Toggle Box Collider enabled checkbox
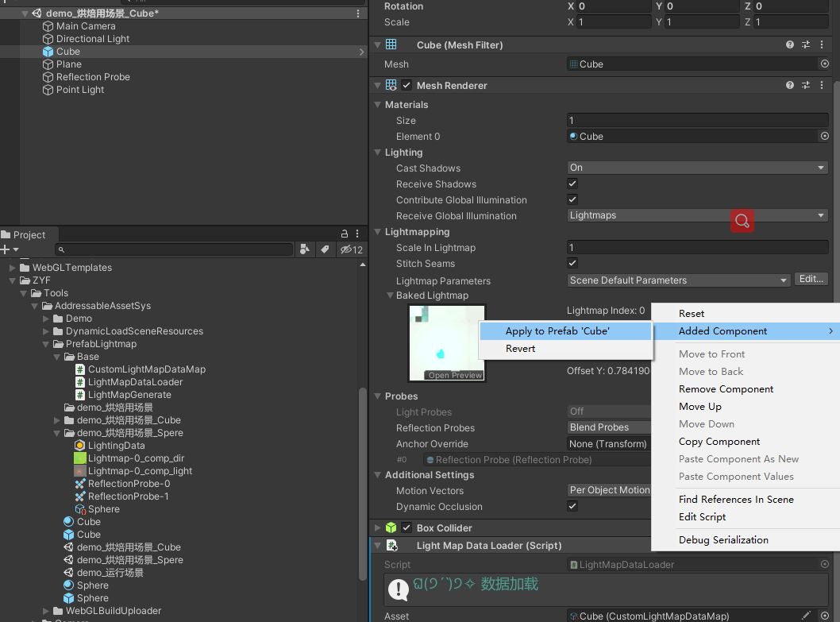Viewport: 840px width, 622px height. click(x=407, y=527)
